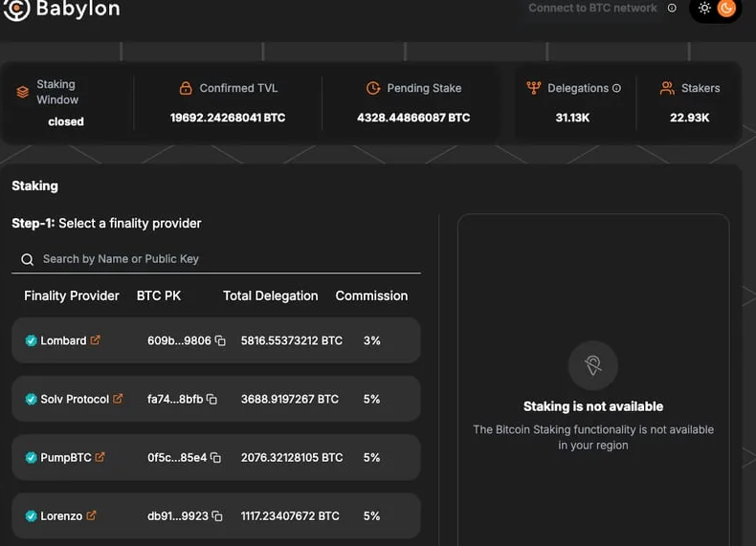Image resolution: width=756 pixels, height=546 pixels.
Task: Click Solv Protocol verified badge icon
Action: coord(31,399)
